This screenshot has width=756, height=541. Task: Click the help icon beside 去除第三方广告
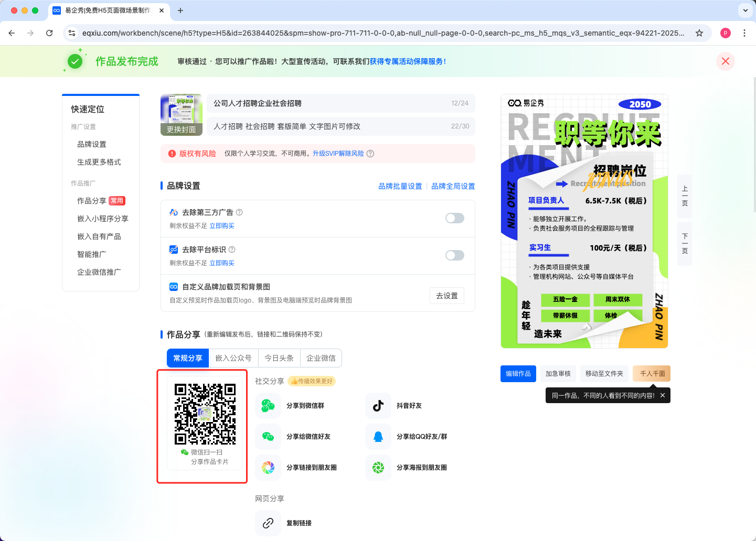point(239,212)
